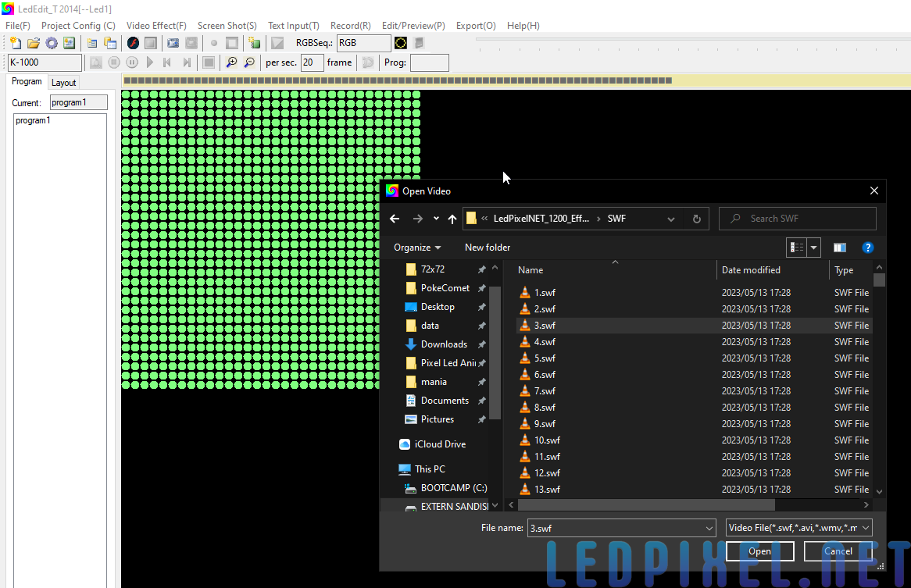Click the zoom out magnifier icon
Screen dimensions: 911x588
pyautogui.click(x=249, y=62)
